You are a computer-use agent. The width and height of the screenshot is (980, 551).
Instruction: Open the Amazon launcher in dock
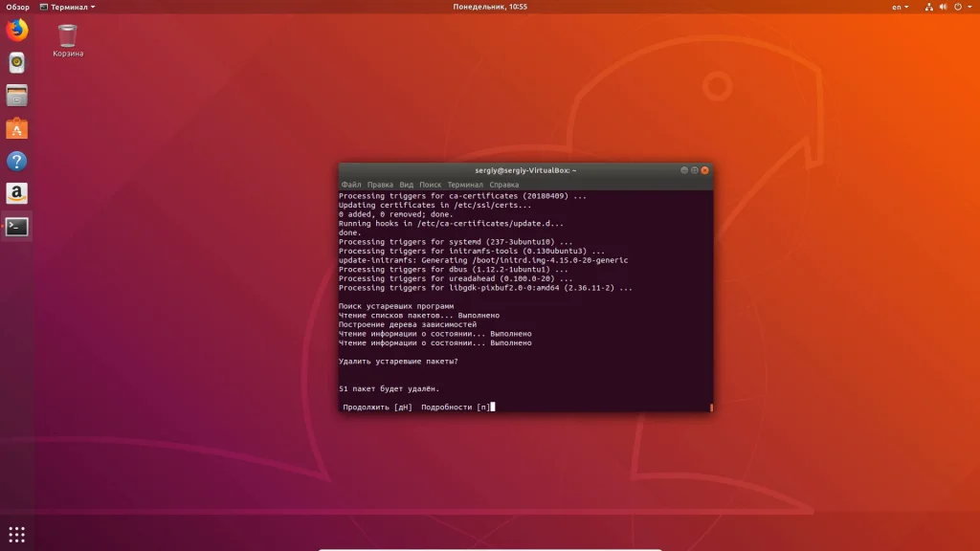coord(16,193)
